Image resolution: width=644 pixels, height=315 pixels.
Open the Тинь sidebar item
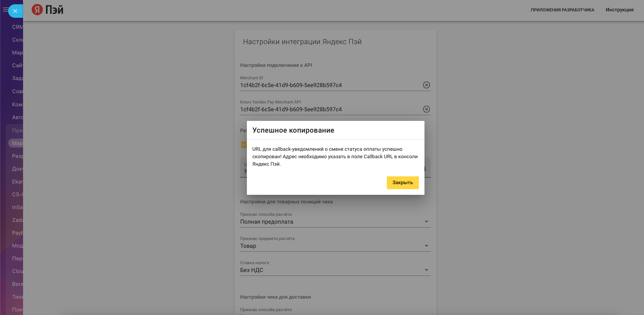[17, 297]
